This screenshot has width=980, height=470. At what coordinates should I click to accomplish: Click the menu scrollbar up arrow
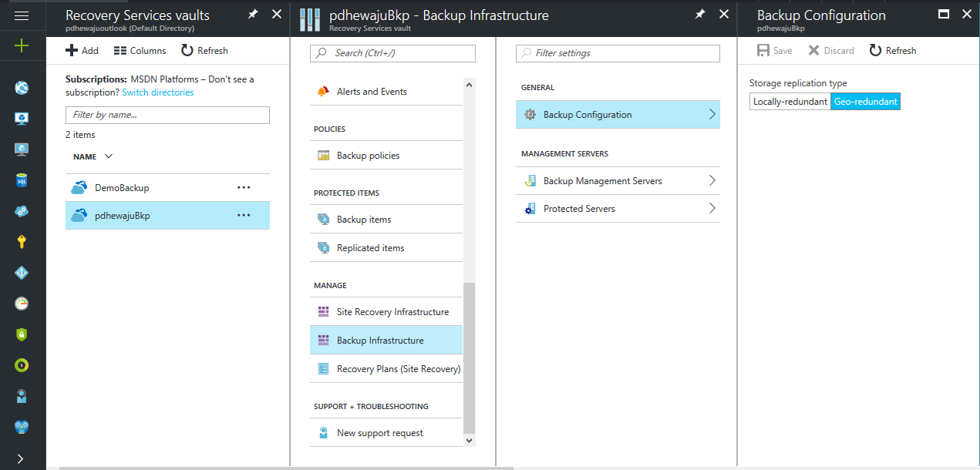pos(470,84)
